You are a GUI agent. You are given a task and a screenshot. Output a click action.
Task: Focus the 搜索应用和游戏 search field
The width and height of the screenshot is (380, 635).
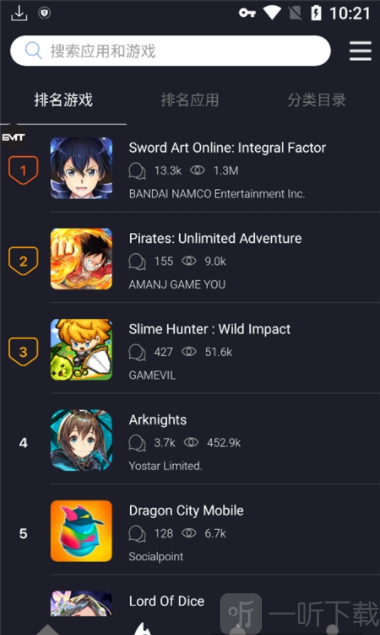(170, 51)
